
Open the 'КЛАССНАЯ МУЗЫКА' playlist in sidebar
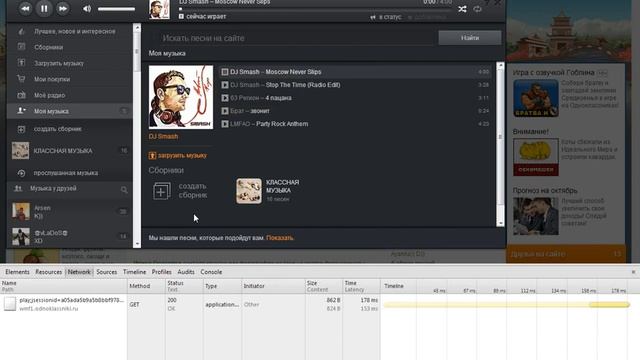pos(70,151)
